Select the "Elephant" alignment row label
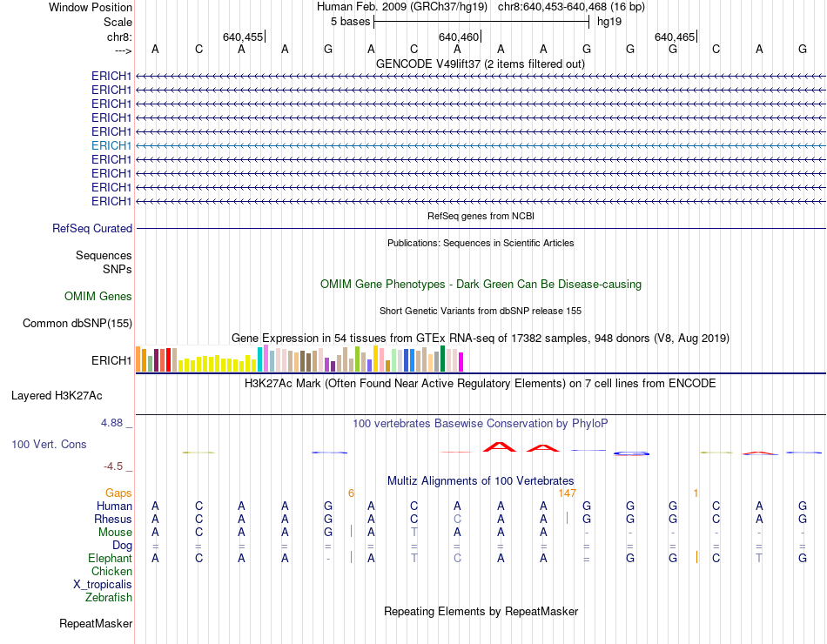 click(111, 559)
